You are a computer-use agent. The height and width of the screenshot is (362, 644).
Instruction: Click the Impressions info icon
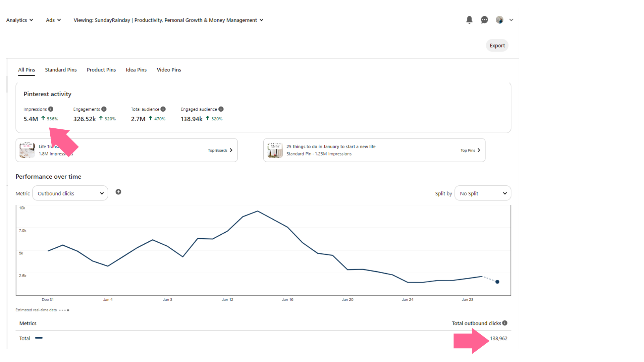pyautogui.click(x=51, y=109)
